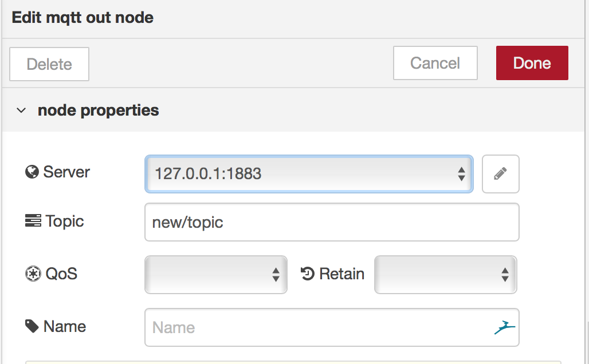Open the broker editor with the pencil icon
The width and height of the screenshot is (589, 364).
tap(500, 174)
